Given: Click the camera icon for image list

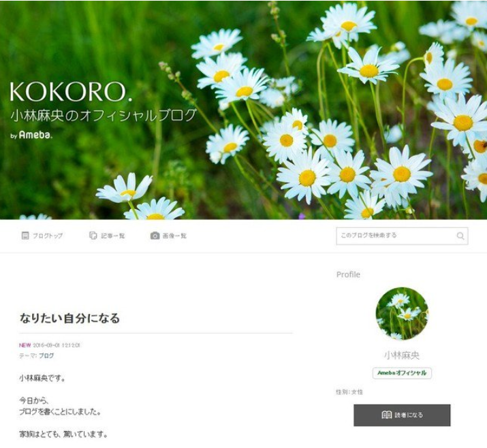Looking at the screenshot, I should (x=155, y=236).
